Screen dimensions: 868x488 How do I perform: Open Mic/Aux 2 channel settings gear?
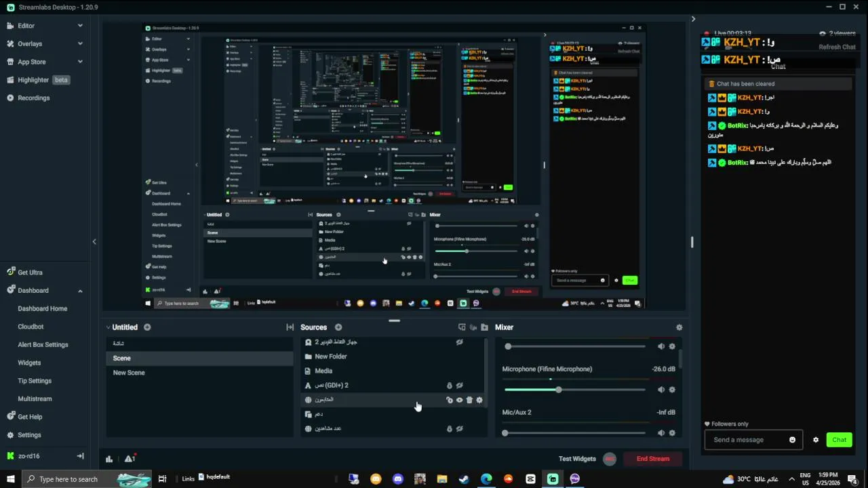click(672, 432)
